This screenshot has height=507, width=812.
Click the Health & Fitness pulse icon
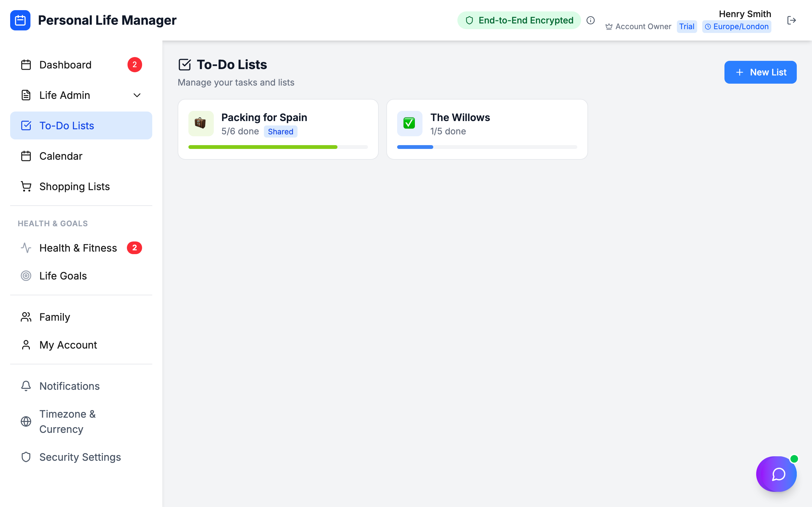(x=26, y=247)
